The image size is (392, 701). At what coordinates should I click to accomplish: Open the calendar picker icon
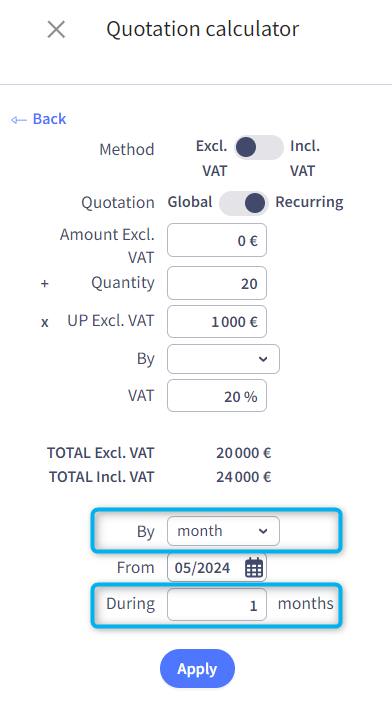click(x=254, y=568)
